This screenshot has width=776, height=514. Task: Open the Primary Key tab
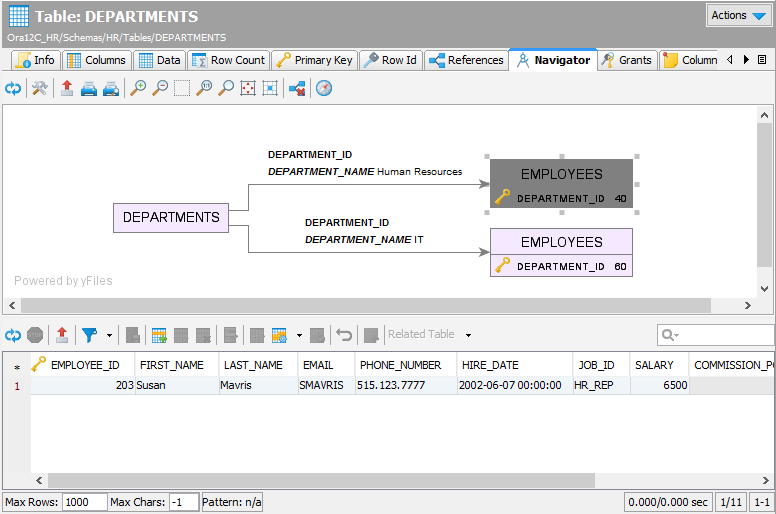(314, 60)
